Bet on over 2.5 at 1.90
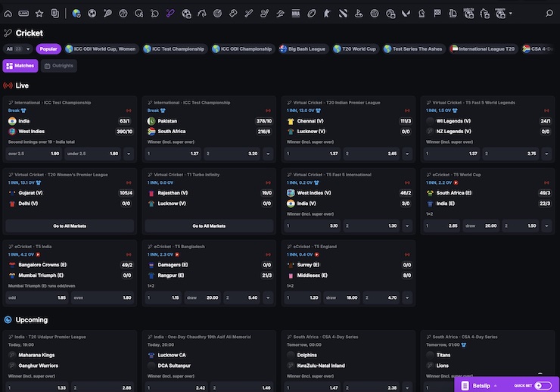This screenshot has width=560, height=392. (x=35, y=154)
